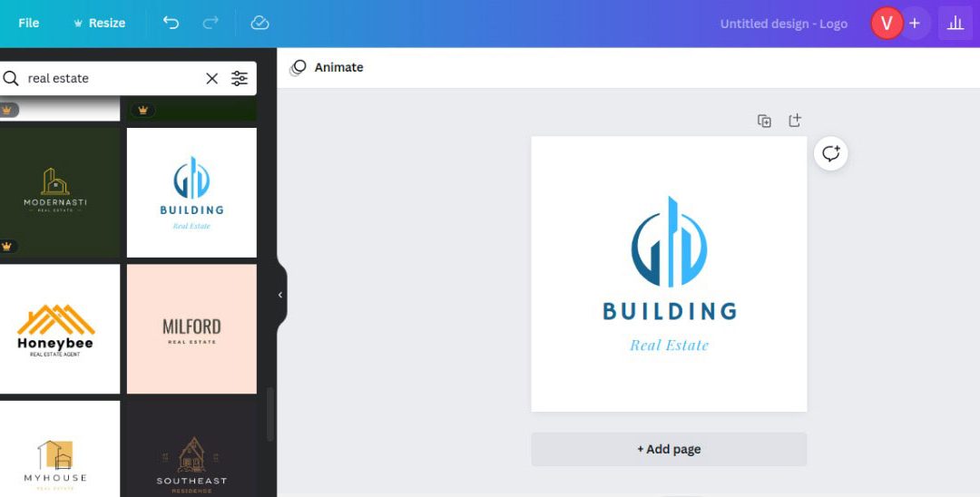The height and width of the screenshot is (497, 980).
Task: Click the add new page icon above canvas
Action: click(794, 121)
